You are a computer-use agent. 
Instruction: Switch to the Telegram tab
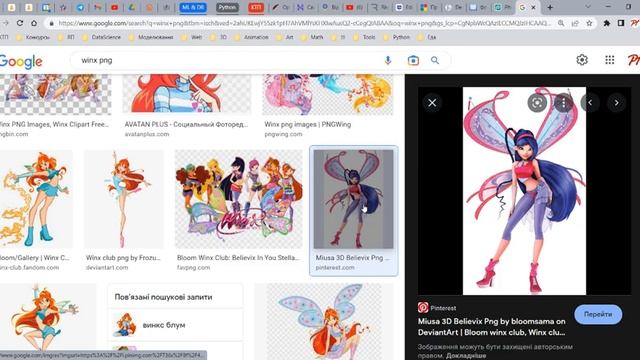[80, 7]
